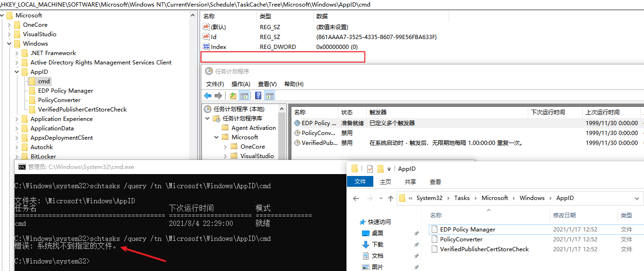Image resolution: width=644 pixels, height=271 pixels.
Task: Click the Tasks breadcrumb in Explorer address bar
Action: click(x=462, y=198)
